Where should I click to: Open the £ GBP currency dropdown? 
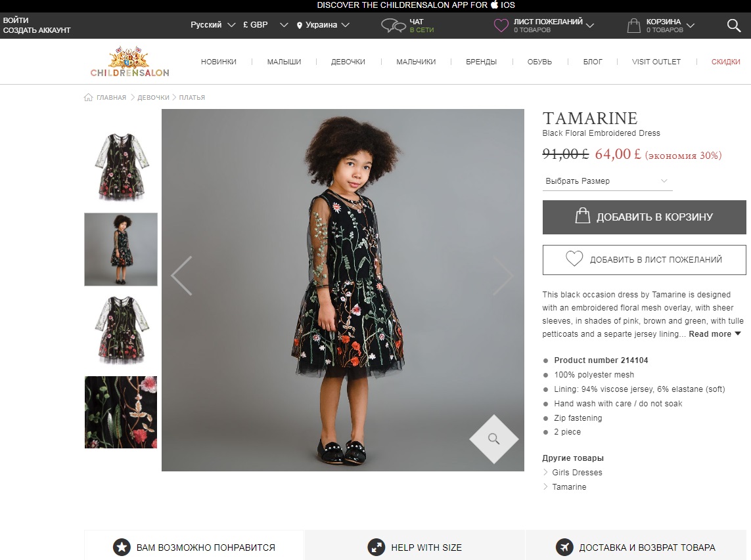pyautogui.click(x=265, y=25)
